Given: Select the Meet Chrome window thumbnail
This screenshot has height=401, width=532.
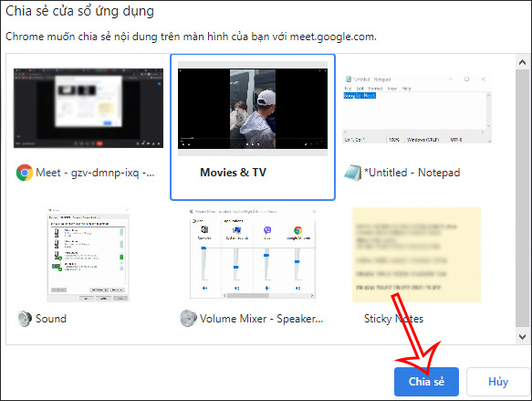Looking at the screenshot, I should click(x=89, y=108).
